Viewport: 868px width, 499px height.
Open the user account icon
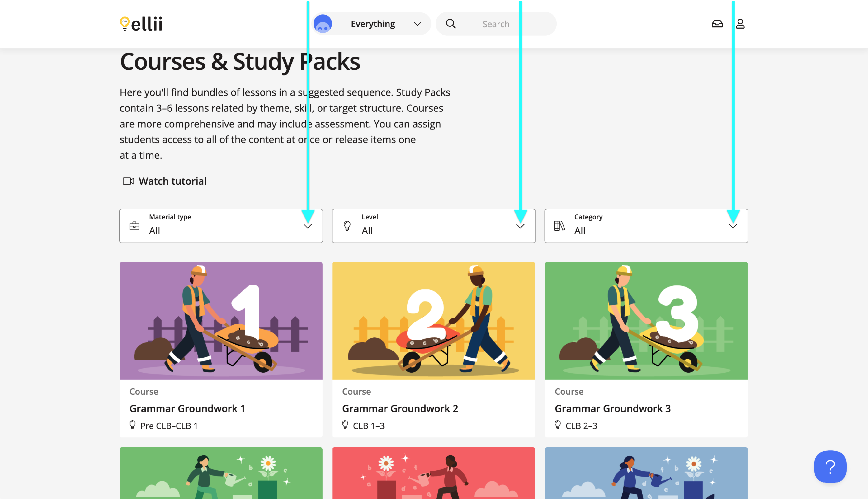point(740,24)
